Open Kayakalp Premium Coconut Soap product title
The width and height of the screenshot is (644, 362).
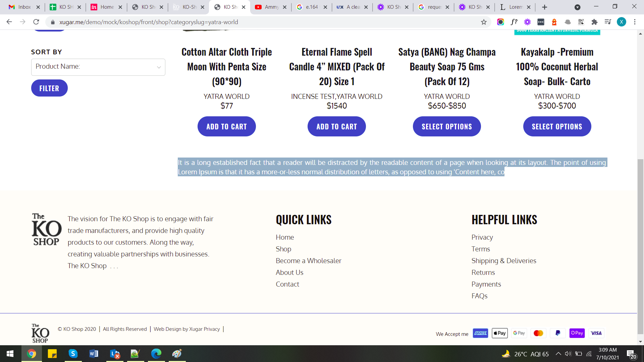click(557, 67)
